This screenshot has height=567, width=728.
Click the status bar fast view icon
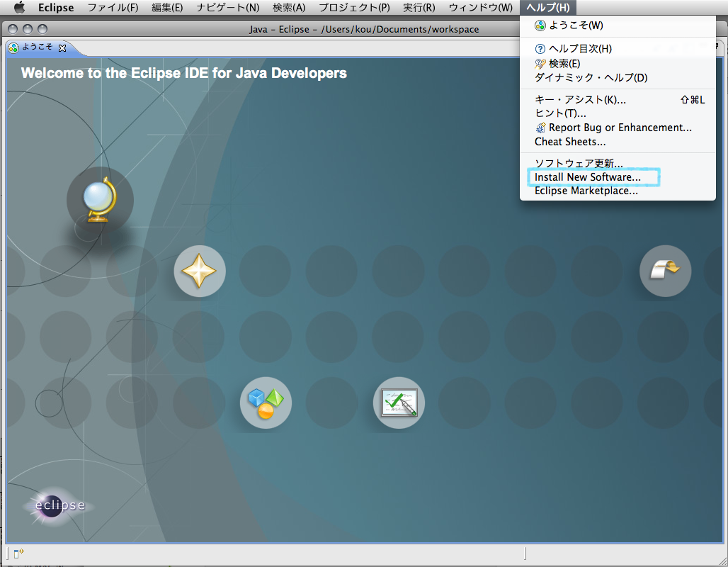point(18,553)
